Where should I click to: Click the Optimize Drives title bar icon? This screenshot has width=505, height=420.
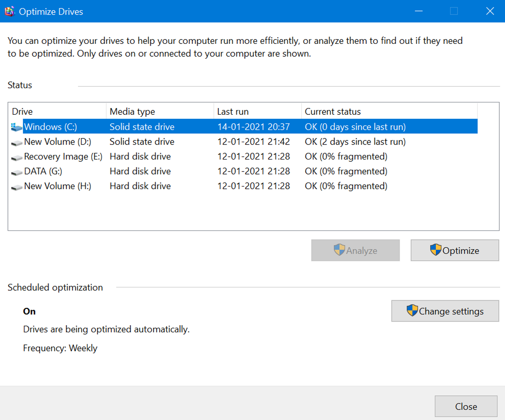coord(9,11)
